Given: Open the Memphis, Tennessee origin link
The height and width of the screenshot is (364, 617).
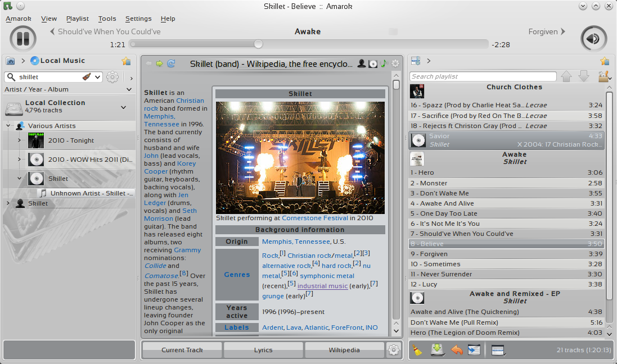Looking at the screenshot, I should pyautogui.click(x=296, y=242).
